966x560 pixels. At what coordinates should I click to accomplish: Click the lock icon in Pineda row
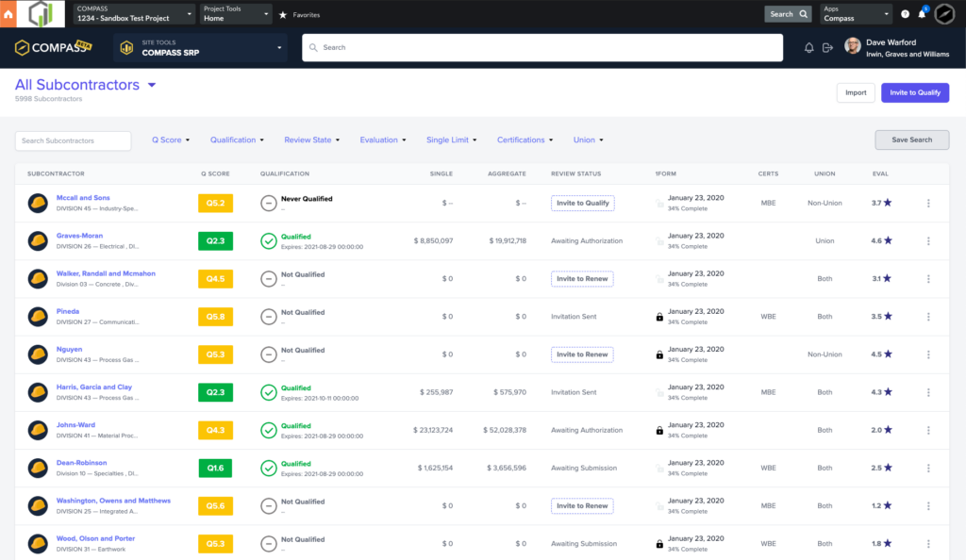tap(659, 317)
